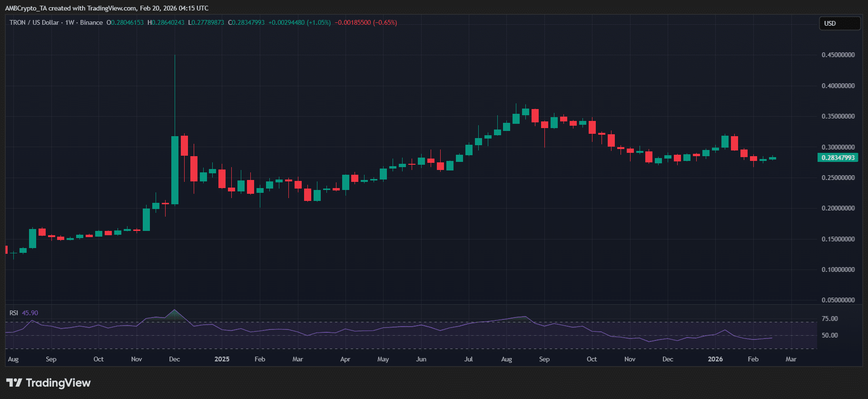Select the RSI indicator label
868x399 pixels.
click(14, 313)
